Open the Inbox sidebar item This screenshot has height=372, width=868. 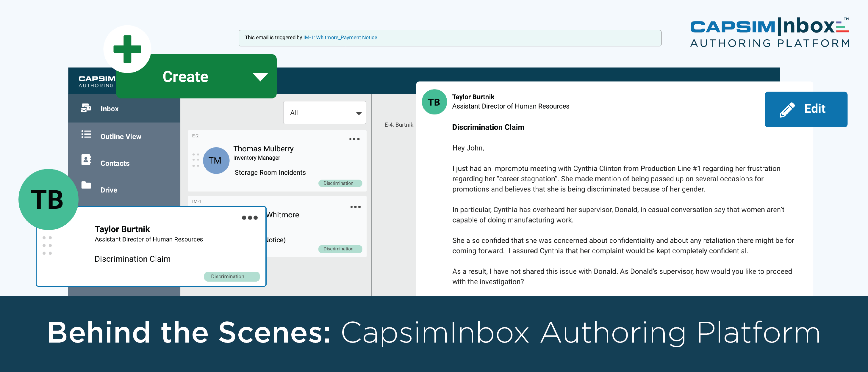124,109
